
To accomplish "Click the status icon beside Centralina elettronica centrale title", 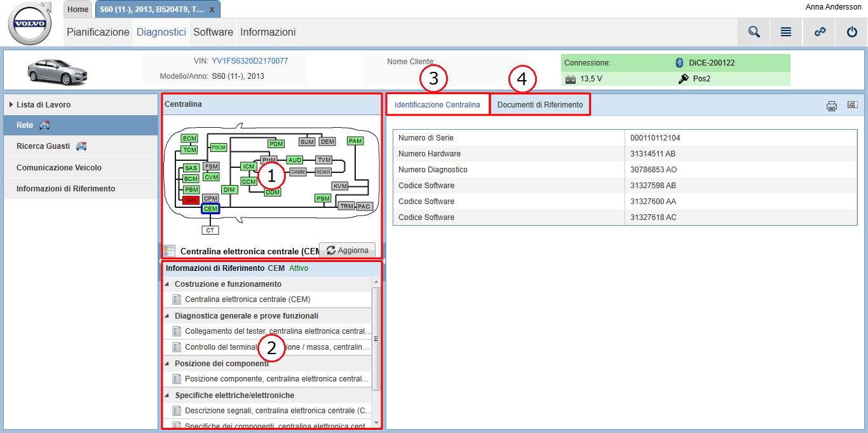I will point(169,251).
